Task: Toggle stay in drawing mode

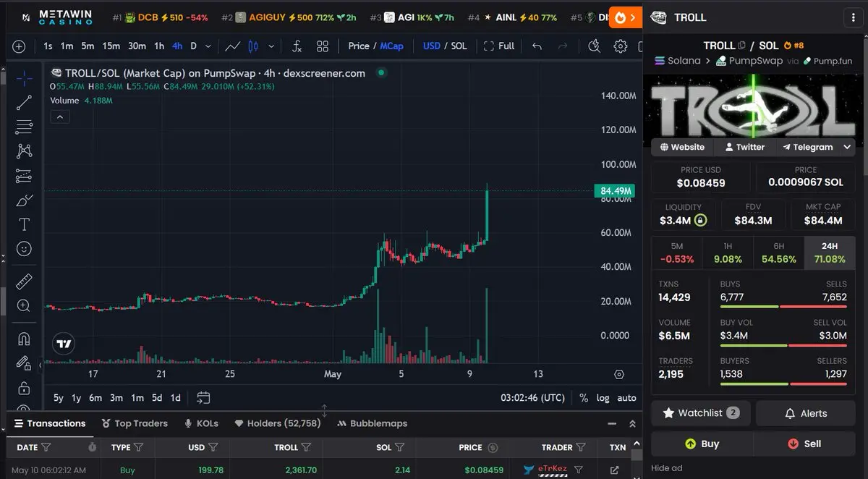Action: pos(24,363)
